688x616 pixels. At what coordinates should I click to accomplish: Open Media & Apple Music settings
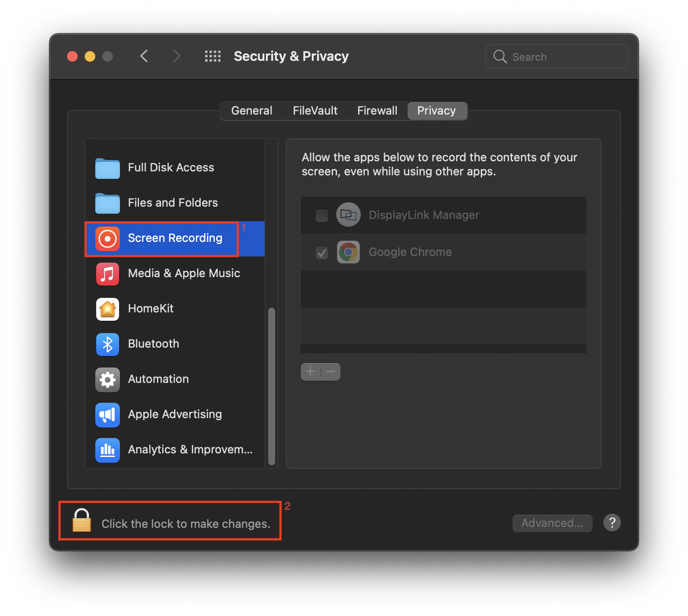point(107,274)
